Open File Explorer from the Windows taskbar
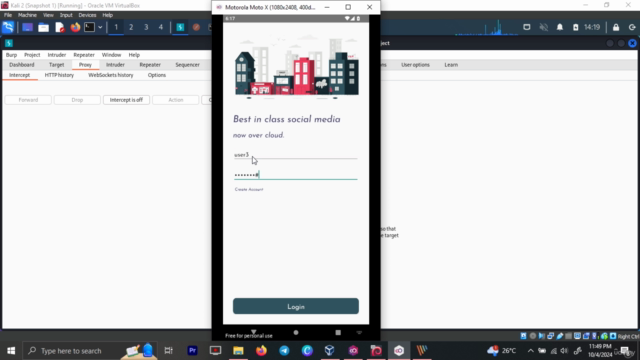Image resolution: width=640 pixels, height=360 pixels. (x=238, y=351)
